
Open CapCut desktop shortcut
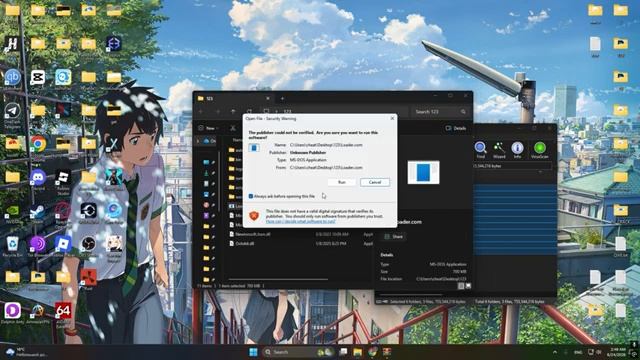point(38,78)
